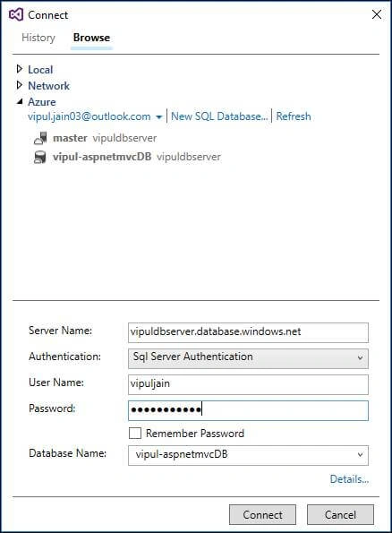Viewport: 392px width, 533px height.
Task: Close the Connect dialog window
Action: (x=377, y=14)
